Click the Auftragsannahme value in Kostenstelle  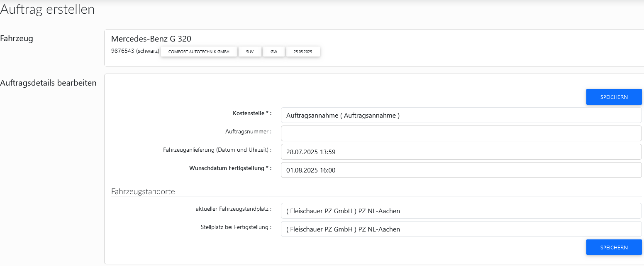pyautogui.click(x=342, y=115)
